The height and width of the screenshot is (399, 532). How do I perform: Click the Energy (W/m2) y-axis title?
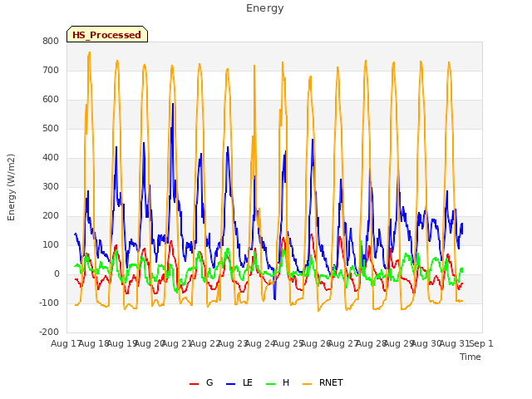[x=11, y=187]
